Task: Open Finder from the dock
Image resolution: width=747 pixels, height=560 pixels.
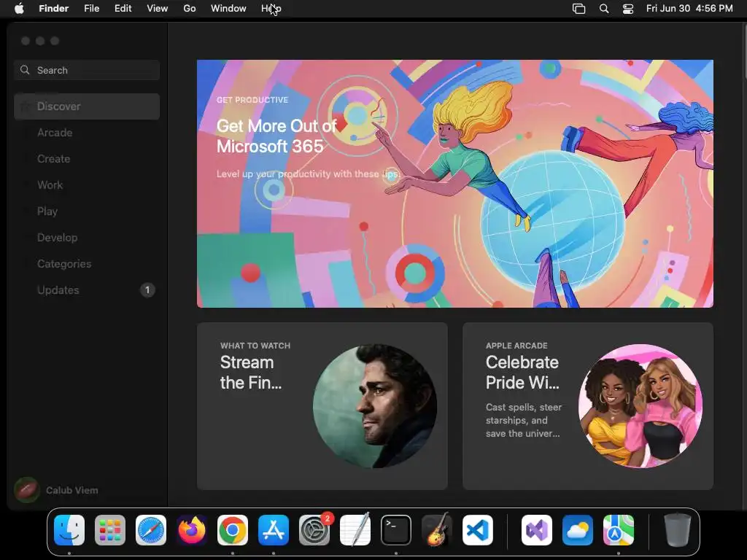Action: coord(69,530)
